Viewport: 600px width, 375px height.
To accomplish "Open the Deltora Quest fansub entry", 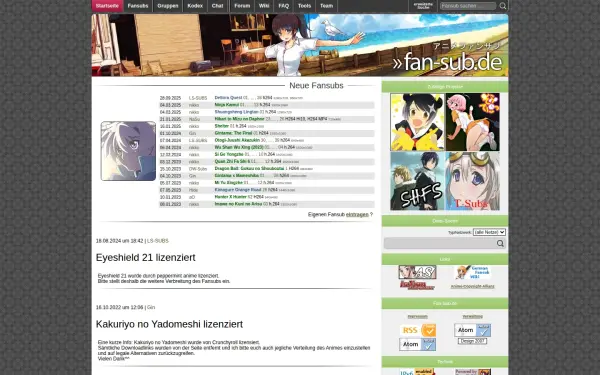I will [228, 98].
